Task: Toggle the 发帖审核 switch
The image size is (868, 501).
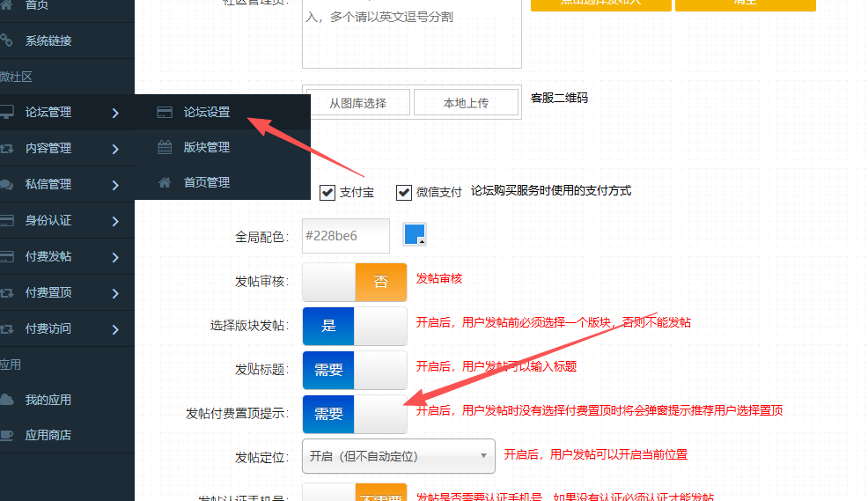Action: 354,282
